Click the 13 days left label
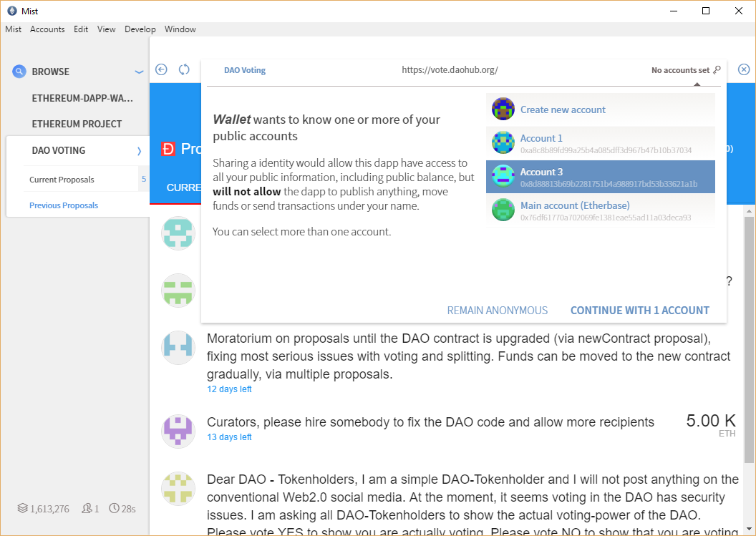756x536 pixels. click(x=229, y=437)
